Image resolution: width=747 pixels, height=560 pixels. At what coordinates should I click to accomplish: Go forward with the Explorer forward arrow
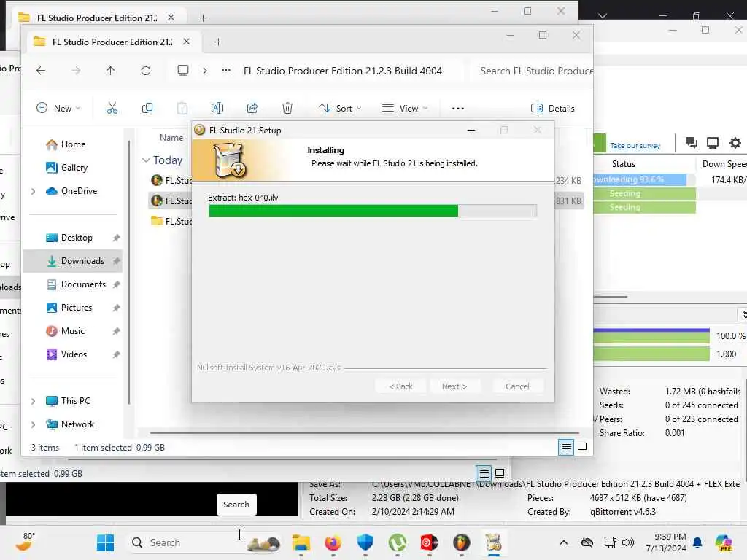[x=76, y=71]
